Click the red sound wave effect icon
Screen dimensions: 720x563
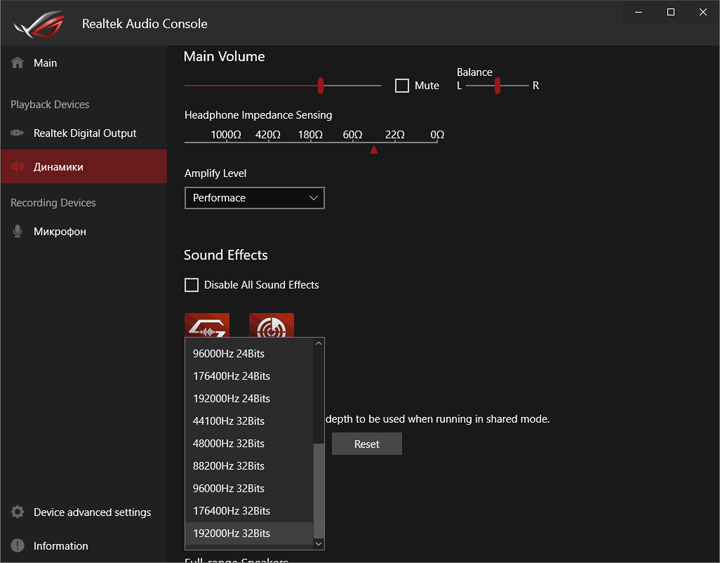tap(207, 325)
